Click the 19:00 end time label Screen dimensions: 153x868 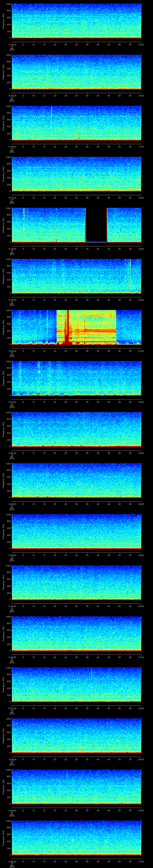[x=141, y=249]
